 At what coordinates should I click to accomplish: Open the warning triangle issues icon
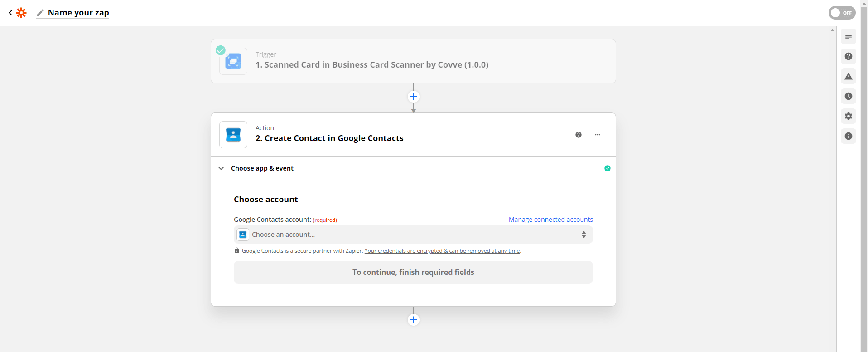point(849,76)
